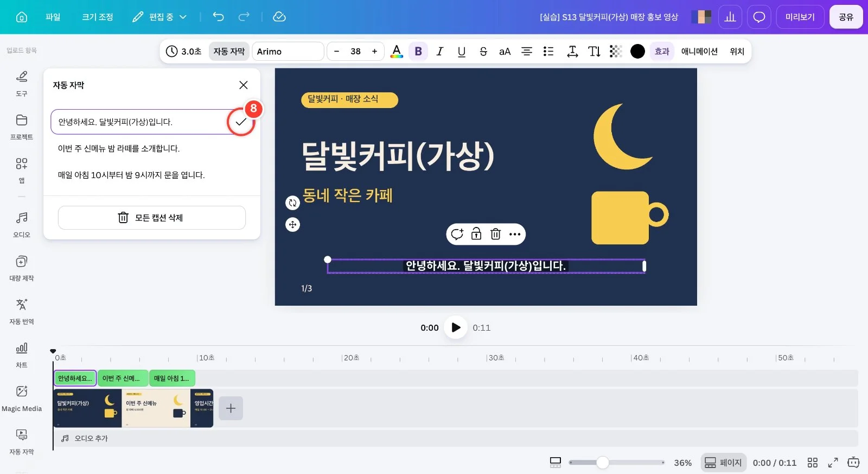The height and width of the screenshot is (474, 868).
Task: Undo the last action
Action: click(218, 17)
